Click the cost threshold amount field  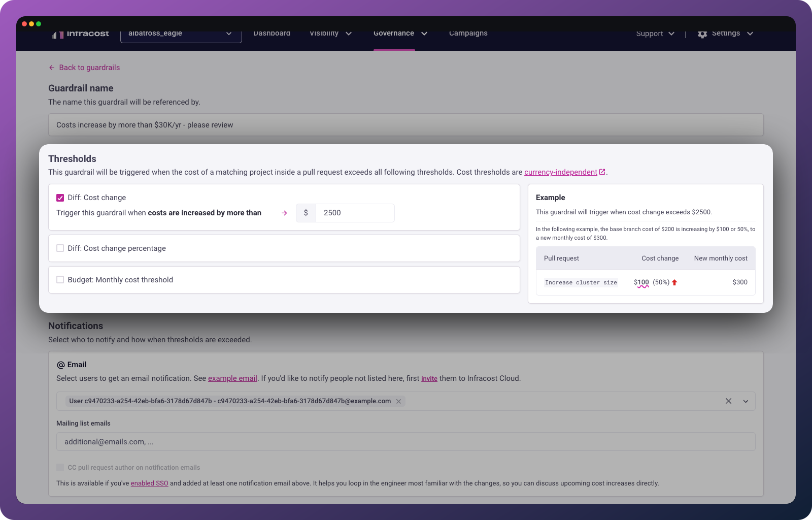point(355,213)
